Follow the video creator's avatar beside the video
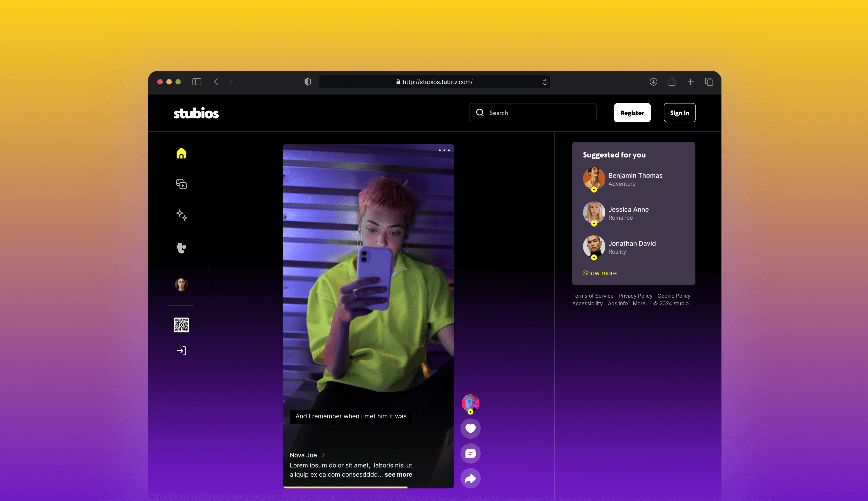The width and height of the screenshot is (868, 501). 470,403
